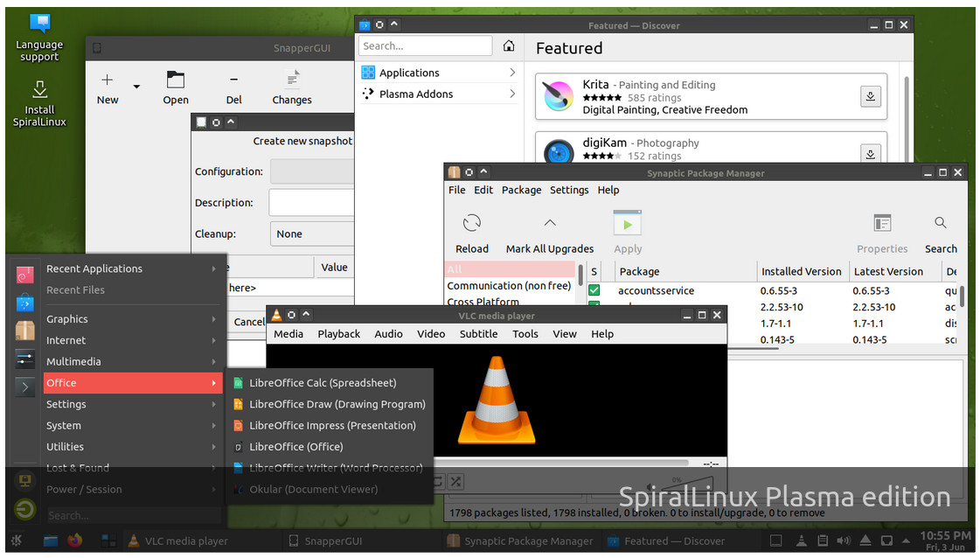Open LibreOffice Draw (Drawing Program)
980x558 pixels.
pos(330,404)
